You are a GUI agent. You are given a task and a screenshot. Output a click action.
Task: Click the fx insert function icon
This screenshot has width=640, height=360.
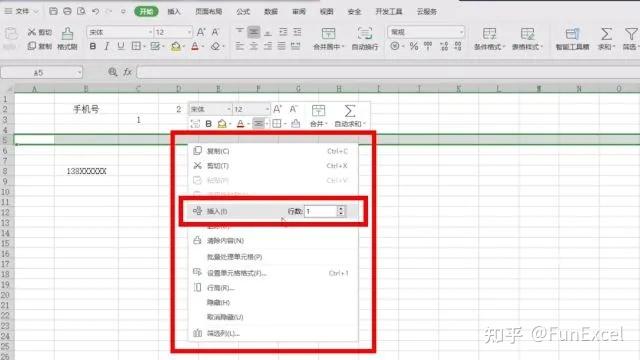pos(128,72)
